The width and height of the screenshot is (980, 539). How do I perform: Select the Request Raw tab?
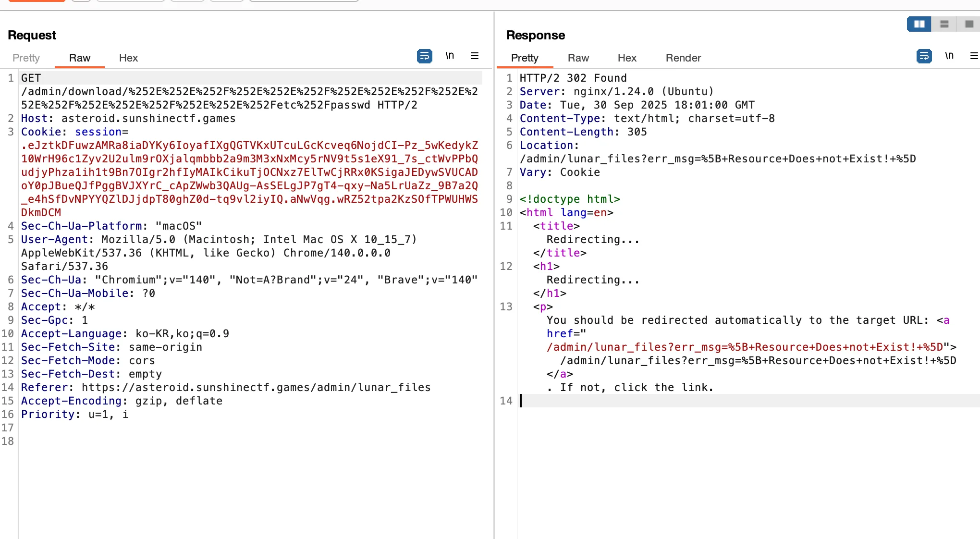tap(79, 58)
